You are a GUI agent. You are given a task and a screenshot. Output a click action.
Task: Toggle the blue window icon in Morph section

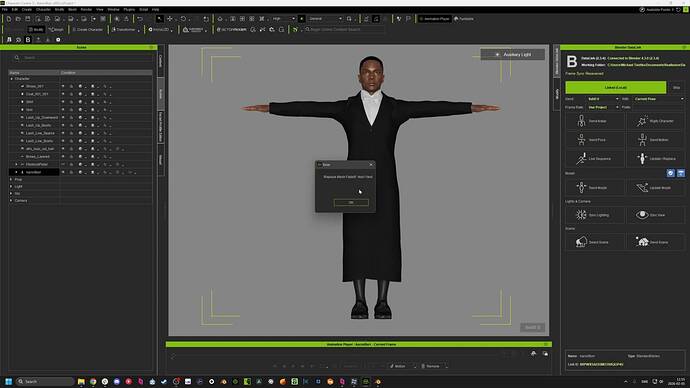[681, 173]
